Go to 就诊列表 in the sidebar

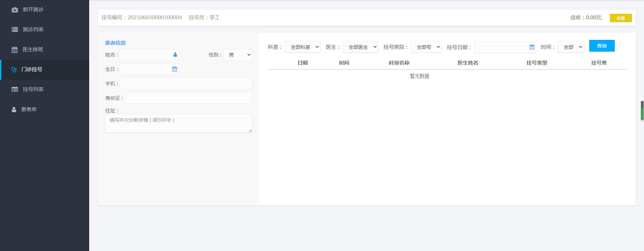(33, 30)
